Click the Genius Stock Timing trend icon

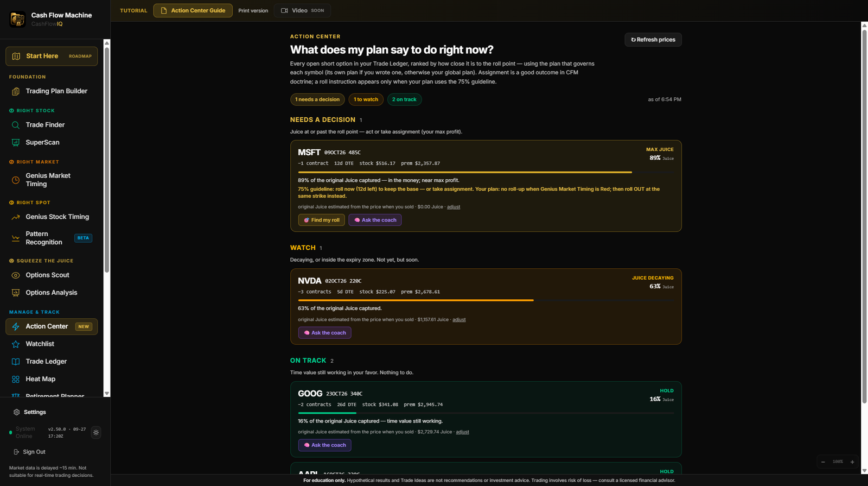[16, 217]
